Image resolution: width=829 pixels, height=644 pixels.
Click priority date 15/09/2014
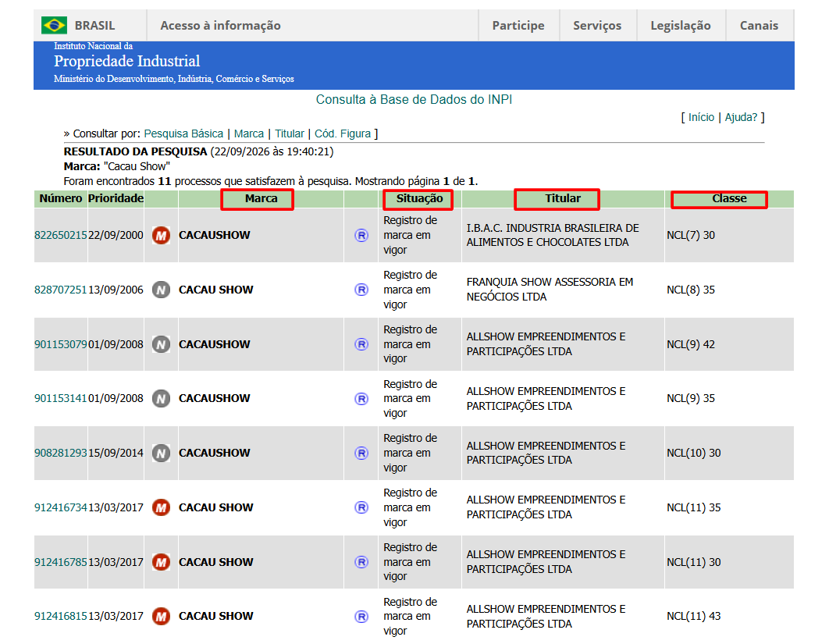[x=116, y=453]
